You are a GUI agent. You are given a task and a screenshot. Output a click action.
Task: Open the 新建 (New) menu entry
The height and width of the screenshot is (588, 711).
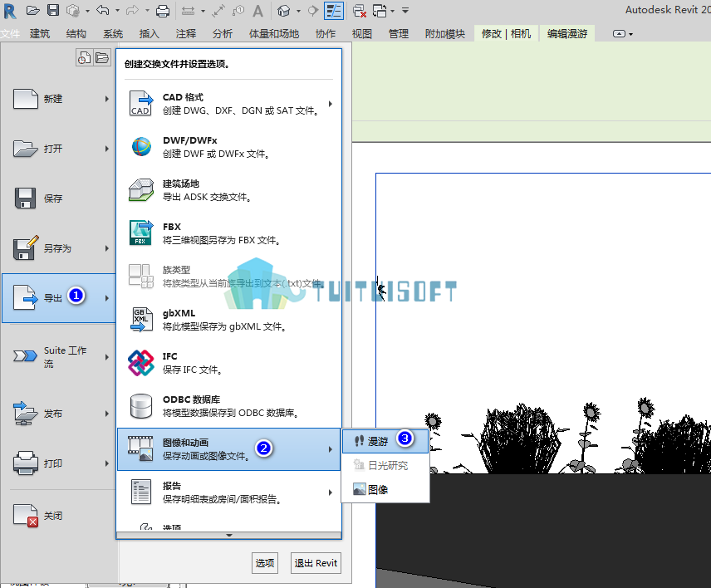click(x=58, y=99)
